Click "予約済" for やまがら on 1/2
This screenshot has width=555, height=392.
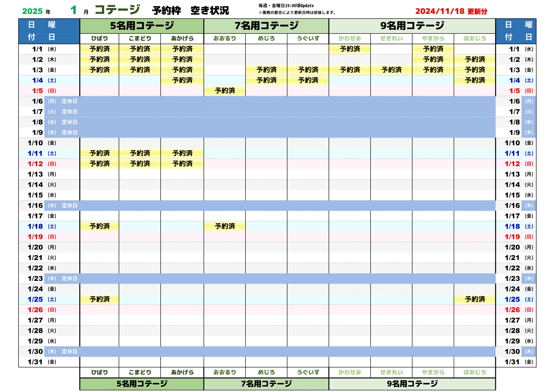coord(433,59)
